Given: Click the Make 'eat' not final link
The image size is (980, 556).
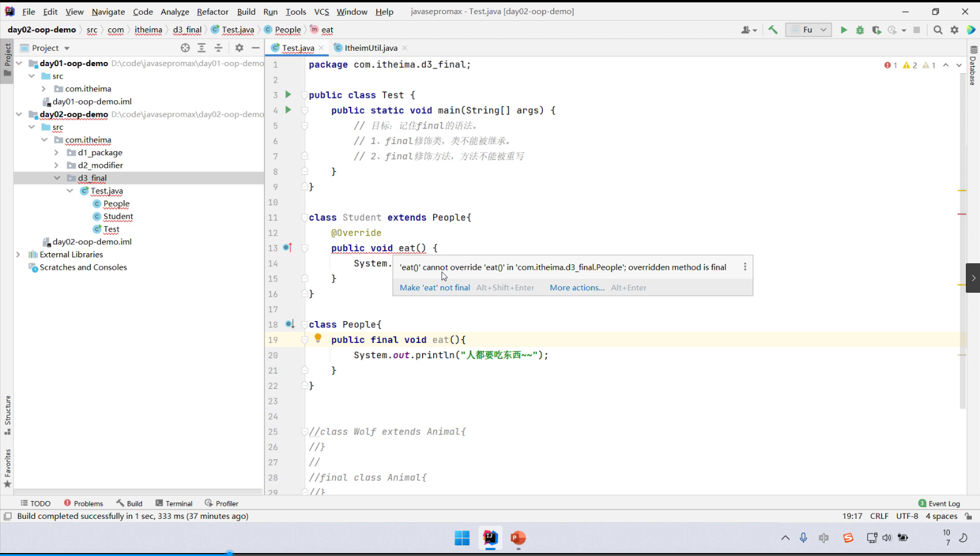Looking at the screenshot, I should click(x=435, y=288).
